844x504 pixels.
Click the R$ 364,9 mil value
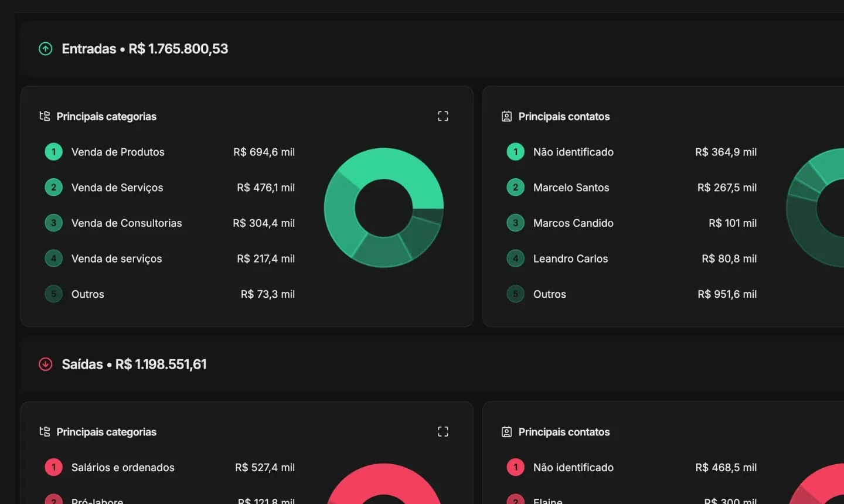click(726, 152)
